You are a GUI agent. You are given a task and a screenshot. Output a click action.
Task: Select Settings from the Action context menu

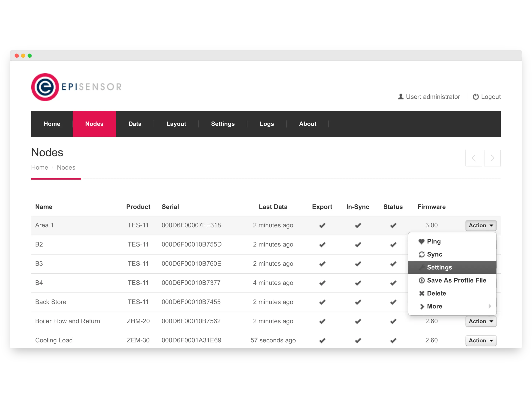click(x=439, y=267)
